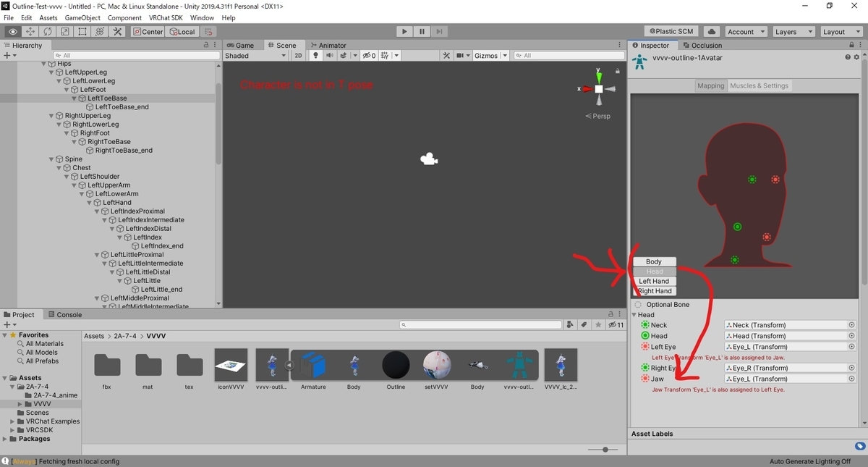868x467 pixels.
Task: Click the Plastic SCM button
Action: pyautogui.click(x=671, y=32)
